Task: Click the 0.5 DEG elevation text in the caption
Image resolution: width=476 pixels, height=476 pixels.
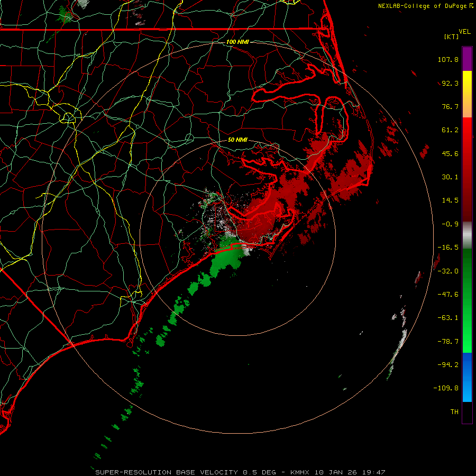Action: (259, 472)
